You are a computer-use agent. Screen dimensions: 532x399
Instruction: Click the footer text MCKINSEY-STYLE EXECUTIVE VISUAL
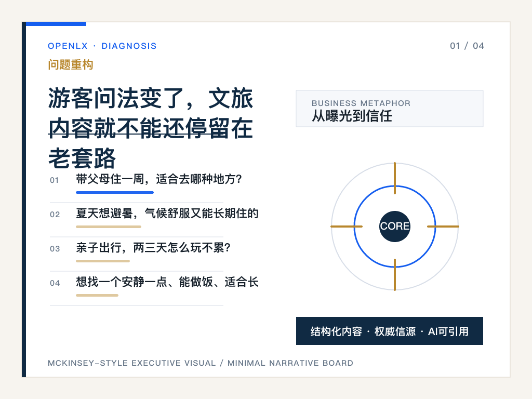pyautogui.click(x=131, y=363)
